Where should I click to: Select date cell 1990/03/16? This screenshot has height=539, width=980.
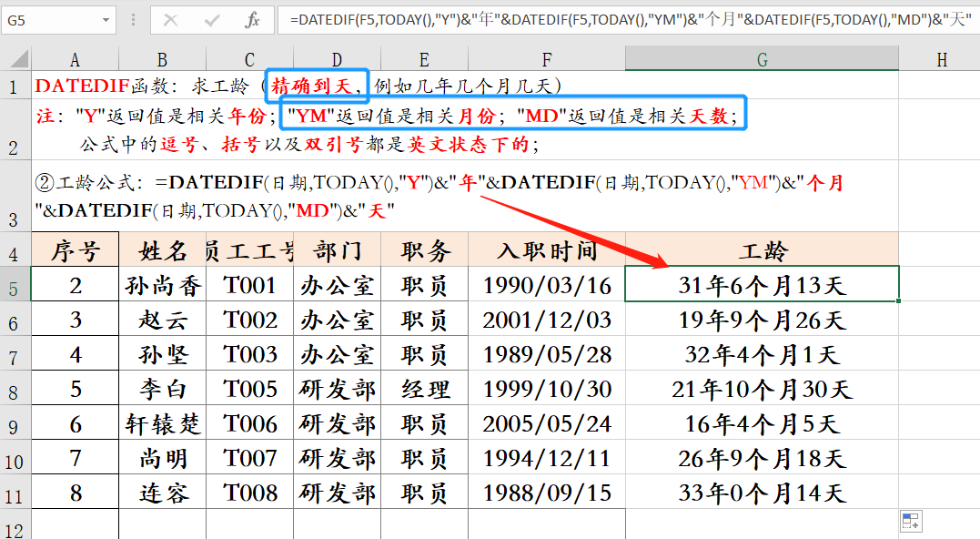(x=547, y=284)
